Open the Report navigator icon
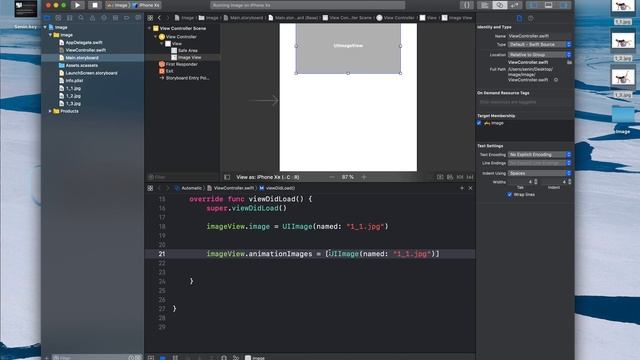Screen dimensions: 640x360 [x=138, y=18]
